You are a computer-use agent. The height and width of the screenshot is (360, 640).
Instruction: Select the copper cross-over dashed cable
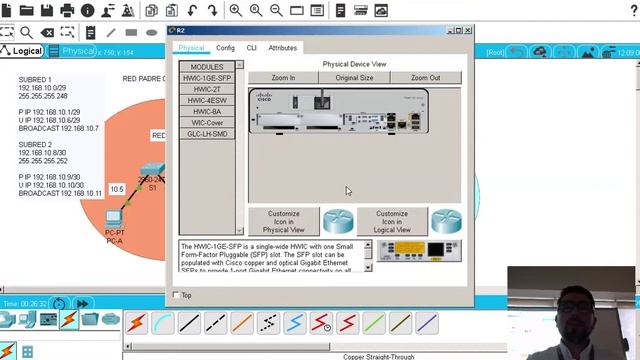coord(216,323)
